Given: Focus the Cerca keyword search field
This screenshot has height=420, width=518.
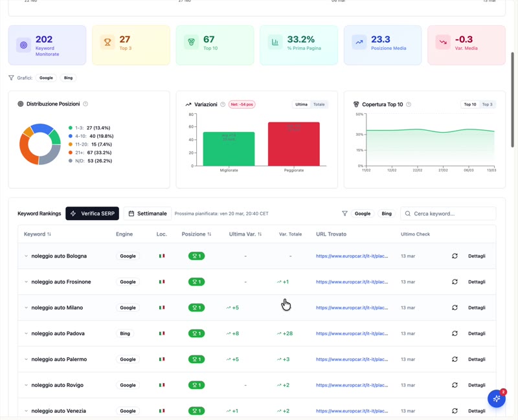Looking at the screenshot, I should pyautogui.click(x=448, y=214).
